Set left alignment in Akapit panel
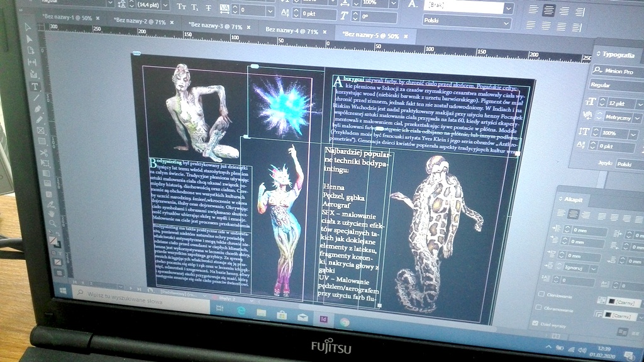Screen dimensions: 644x362 tap(561, 213)
